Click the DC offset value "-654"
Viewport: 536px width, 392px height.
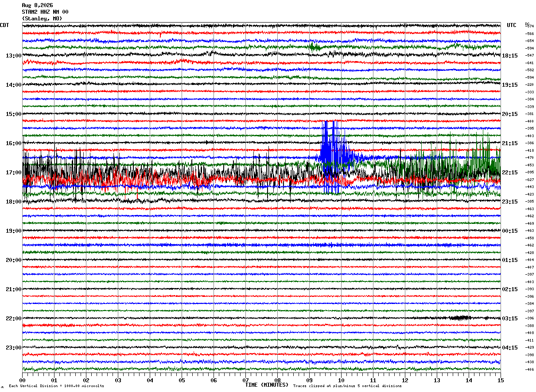click(x=529, y=41)
